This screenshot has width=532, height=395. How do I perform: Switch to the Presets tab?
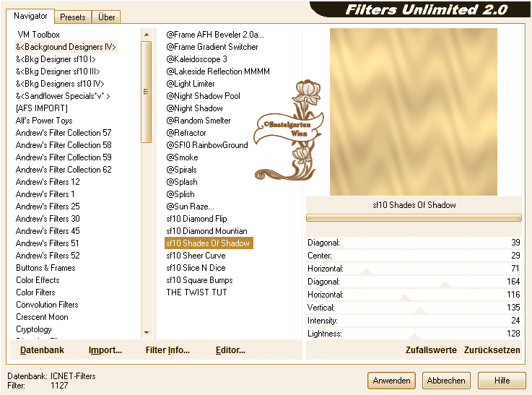click(x=73, y=17)
